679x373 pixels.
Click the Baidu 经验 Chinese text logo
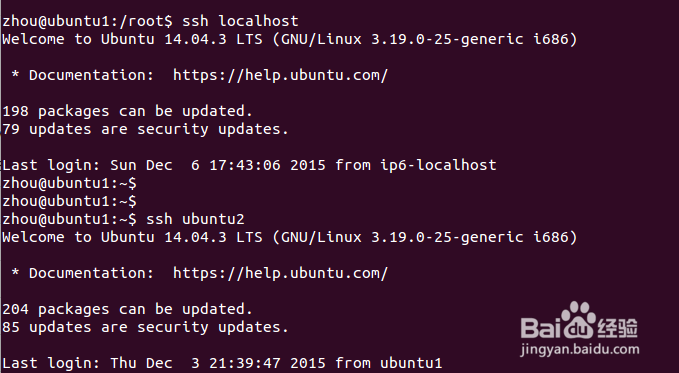coord(618,328)
